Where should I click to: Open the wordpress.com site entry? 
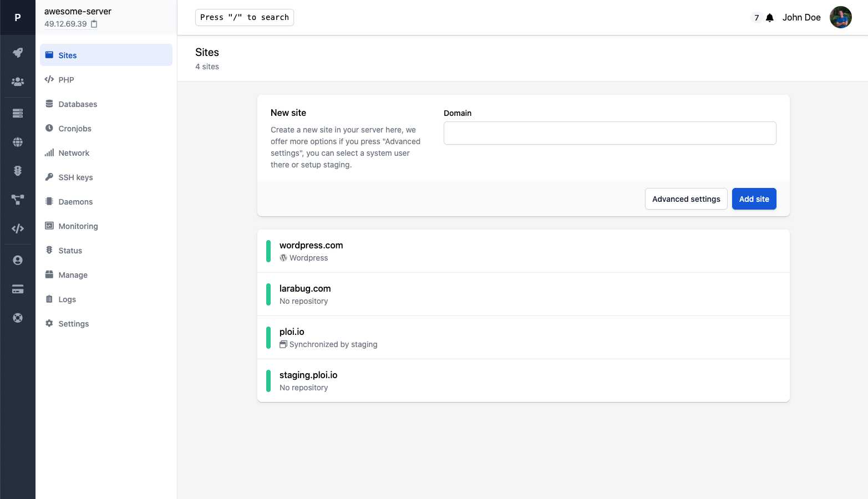pyautogui.click(x=523, y=251)
